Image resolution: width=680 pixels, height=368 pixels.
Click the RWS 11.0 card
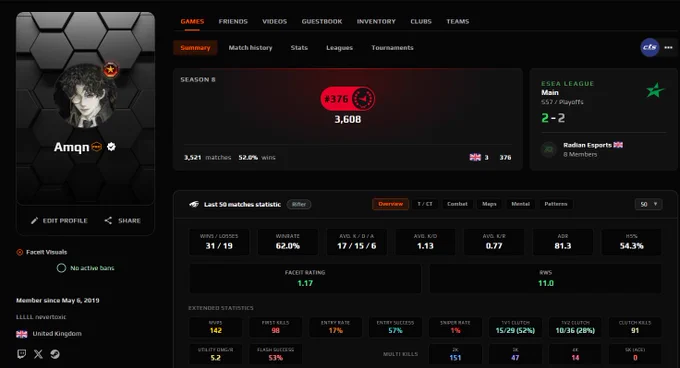(x=546, y=278)
